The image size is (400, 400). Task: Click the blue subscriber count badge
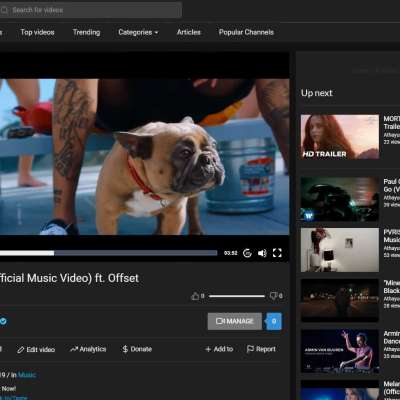[274, 321]
